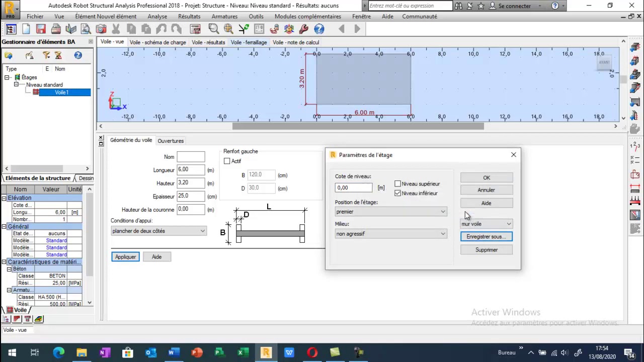Collapse the Général property group
Screen dimensions: 644x362
click(x=4, y=226)
